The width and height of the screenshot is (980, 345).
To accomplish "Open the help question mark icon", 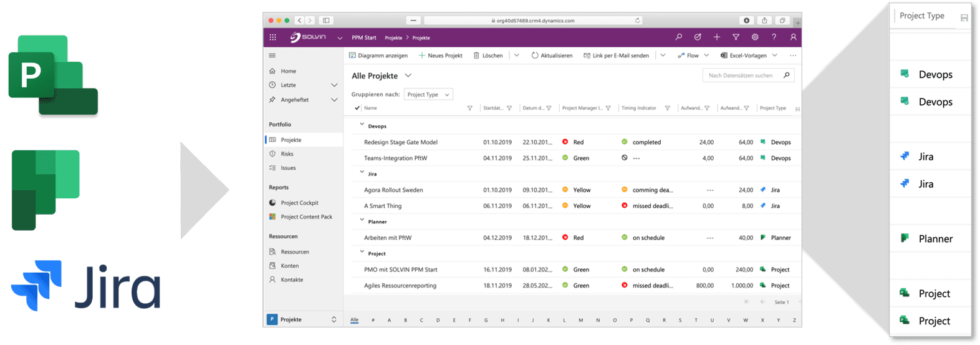I will click(774, 37).
